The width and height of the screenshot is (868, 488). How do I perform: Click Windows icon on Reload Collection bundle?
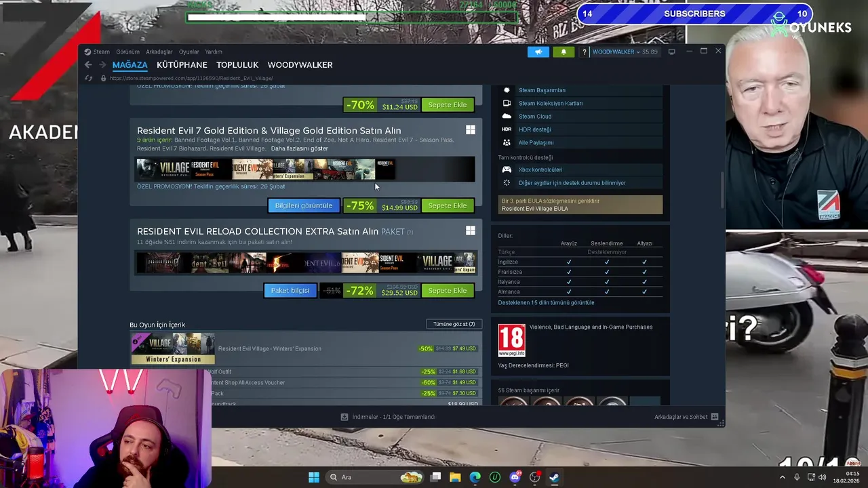pos(471,230)
